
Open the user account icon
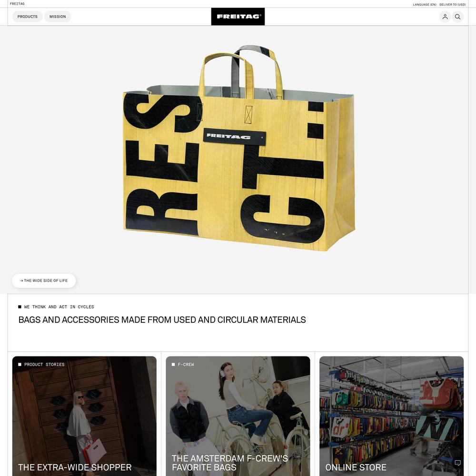click(x=445, y=17)
